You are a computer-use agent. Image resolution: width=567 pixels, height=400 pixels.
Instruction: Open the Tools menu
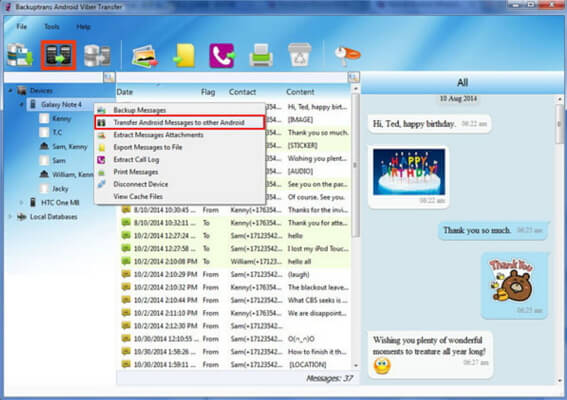click(52, 27)
